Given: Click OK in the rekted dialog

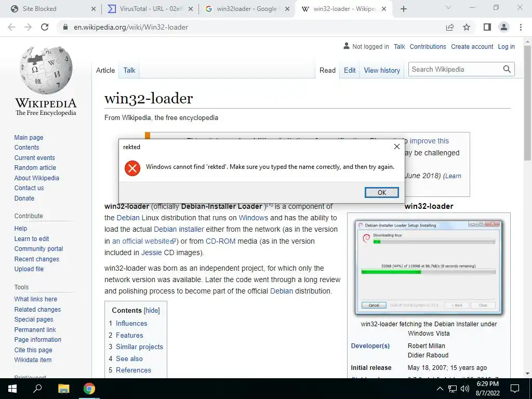Looking at the screenshot, I should tap(382, 192).
